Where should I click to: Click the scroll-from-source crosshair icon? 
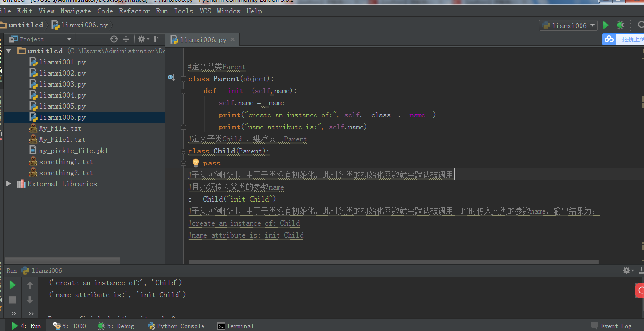pyautogui.click(x=114, y=39)
